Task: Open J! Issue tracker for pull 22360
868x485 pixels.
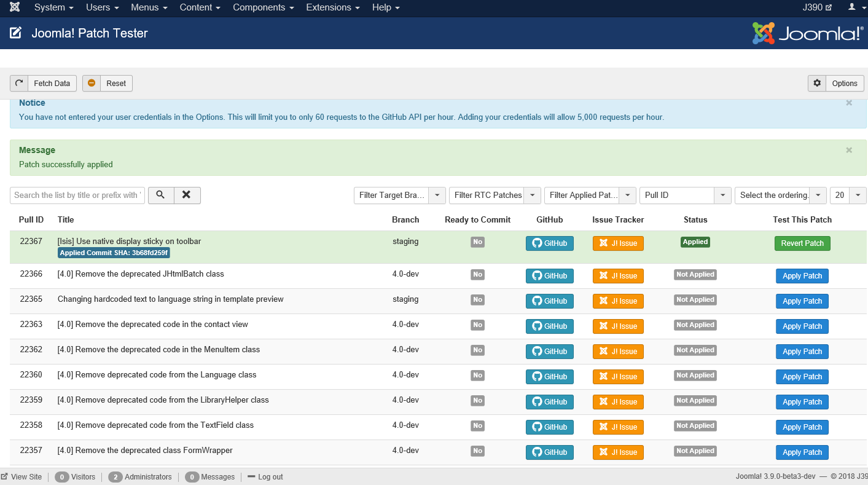Action: coord(618,377)
